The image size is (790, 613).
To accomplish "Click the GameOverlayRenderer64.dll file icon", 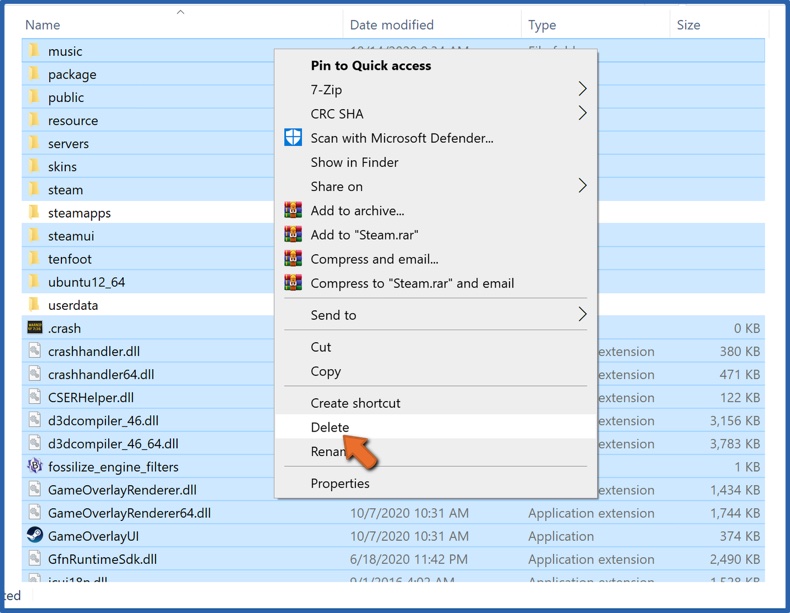I will click(35, 512).
